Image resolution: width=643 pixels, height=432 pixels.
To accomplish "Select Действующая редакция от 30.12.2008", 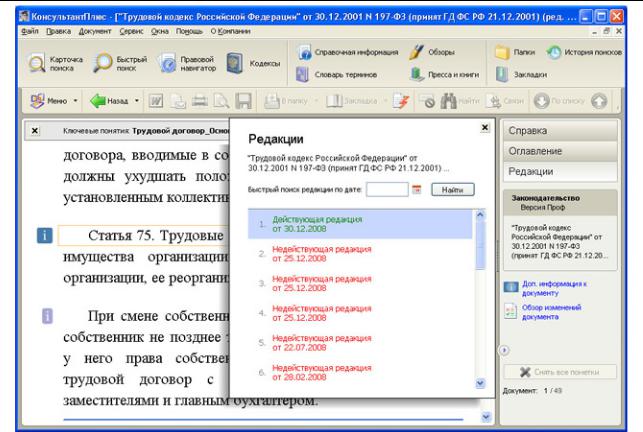I will pyautogui.click(x=360, y=224).
